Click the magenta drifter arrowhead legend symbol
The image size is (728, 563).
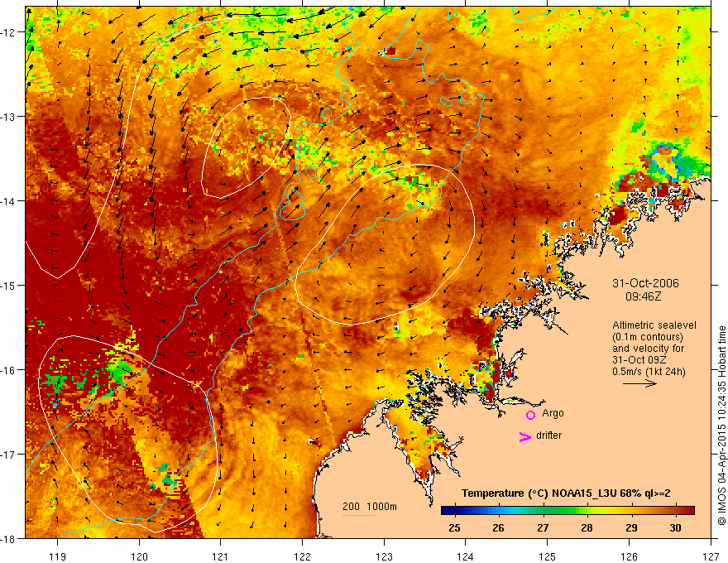525,436
